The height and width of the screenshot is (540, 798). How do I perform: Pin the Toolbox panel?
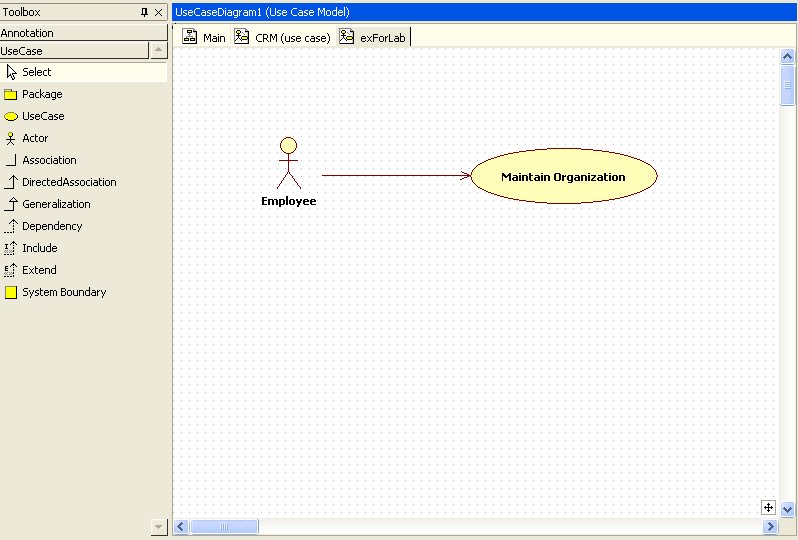coord(145,12)
